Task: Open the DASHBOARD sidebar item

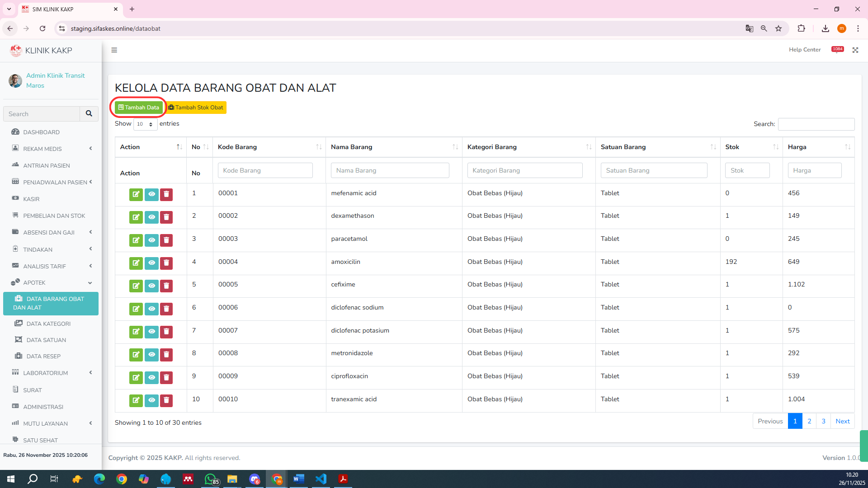Action: (x=41, y=132)
